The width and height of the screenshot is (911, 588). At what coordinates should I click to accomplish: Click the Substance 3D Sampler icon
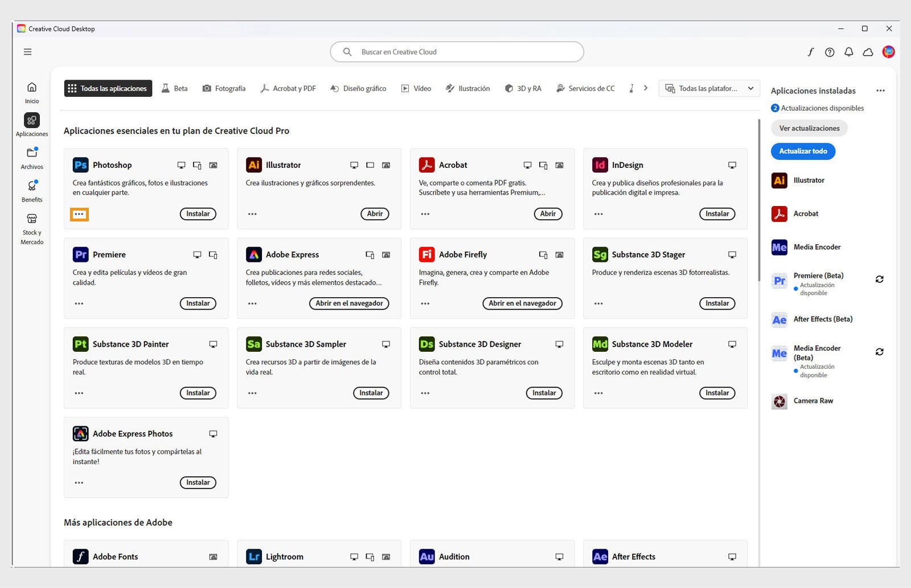click(253, 344)
